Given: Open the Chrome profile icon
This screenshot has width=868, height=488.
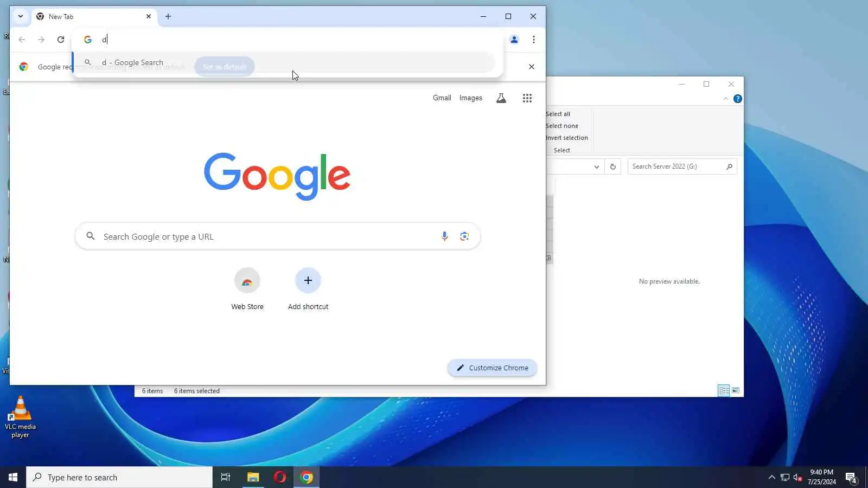Looking at the screenshot, I should (x=514, y=40).
